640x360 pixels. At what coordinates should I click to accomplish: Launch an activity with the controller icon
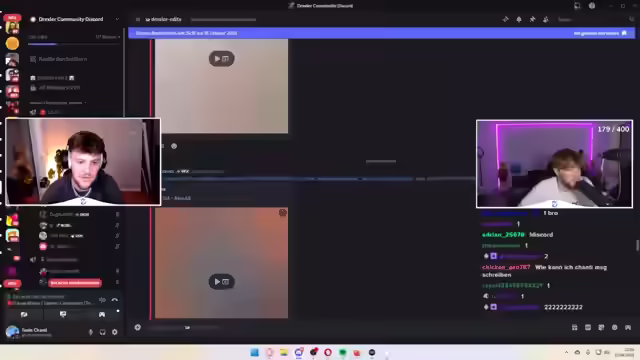point(102,314)
